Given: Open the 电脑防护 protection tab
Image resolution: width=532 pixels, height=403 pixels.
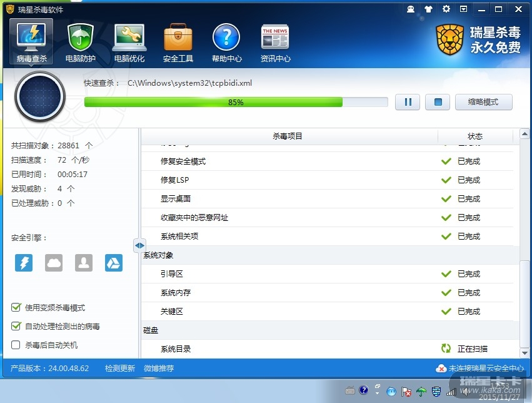Looking at the screenshot, I should pos(81,43).
